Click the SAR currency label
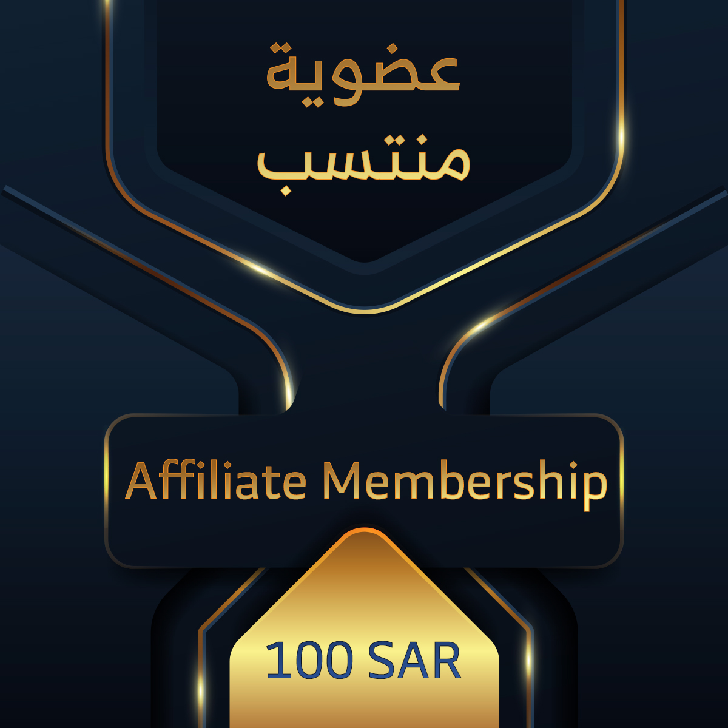The width and height of the screenshot is (728, 728). coord(414,661)
